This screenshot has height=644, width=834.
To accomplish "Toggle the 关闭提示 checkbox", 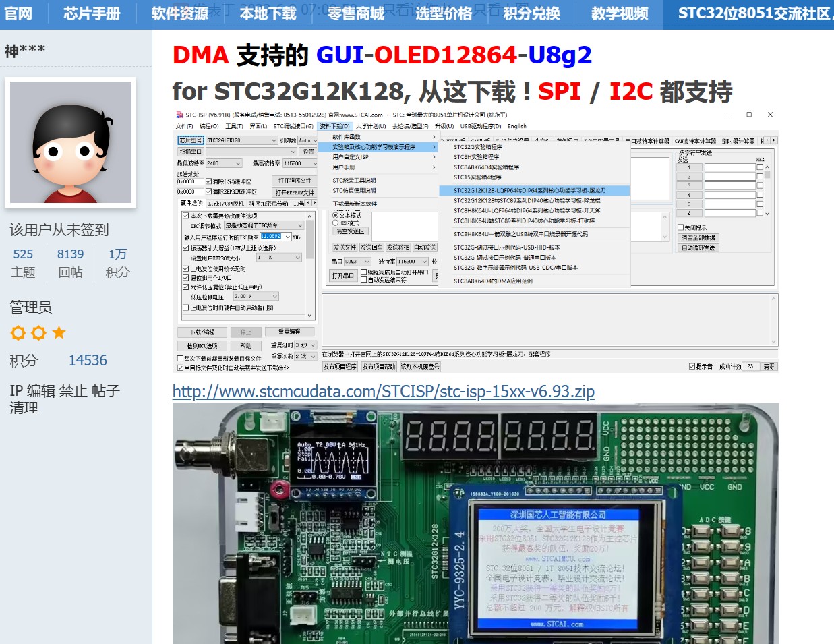I will [681, 227].
